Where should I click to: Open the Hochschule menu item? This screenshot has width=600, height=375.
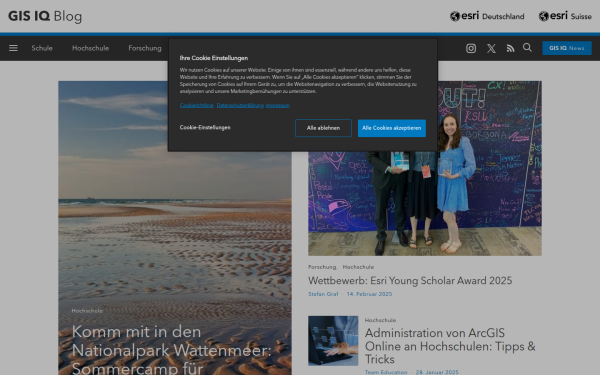tap(90, 48)
